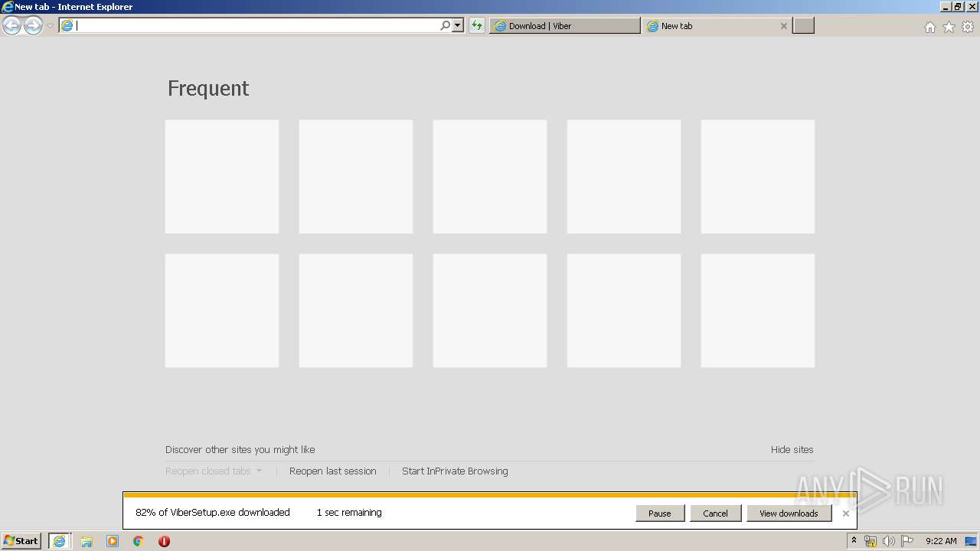Image resolution: width=980 pixels, height=551 pixels.
Task: Open Action Center flag tray icon
Action: (907, 541)
